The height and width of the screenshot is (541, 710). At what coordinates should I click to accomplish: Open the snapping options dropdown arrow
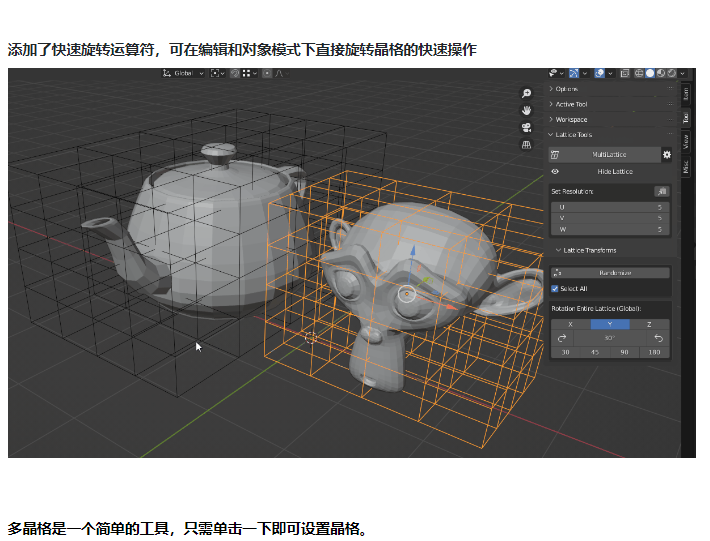point(255,73)
